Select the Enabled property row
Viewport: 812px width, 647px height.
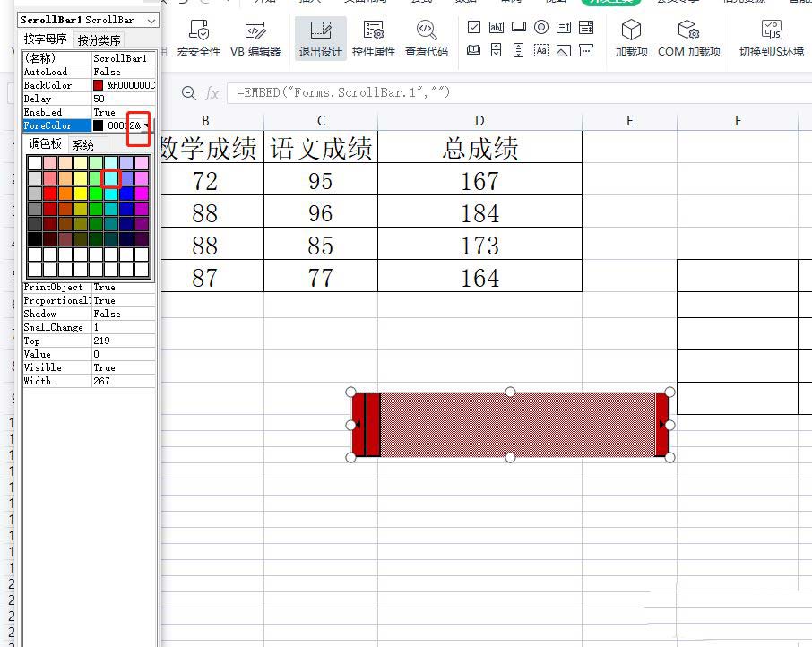tap(89, 112)
